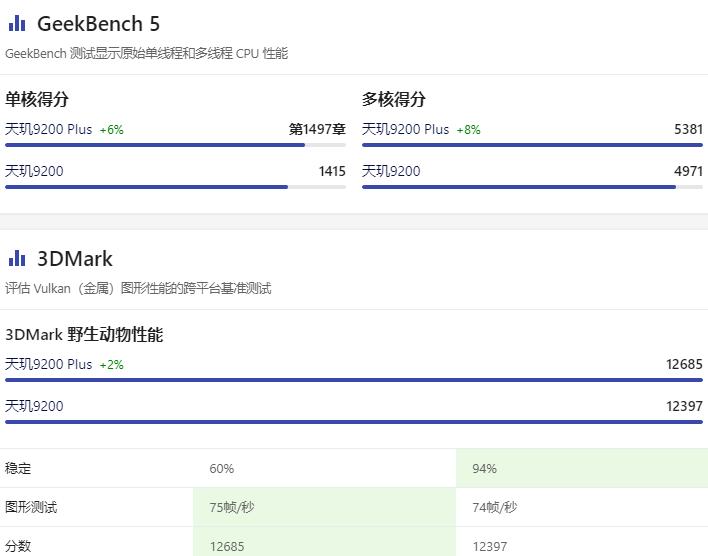
Task: Click the +8% multi-core gain label
Action: (468, 130)
